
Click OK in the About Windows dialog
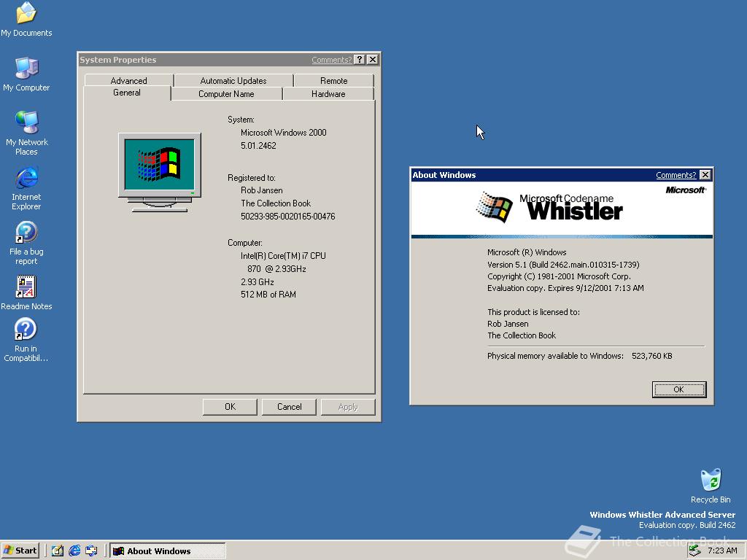click(679, 389)
